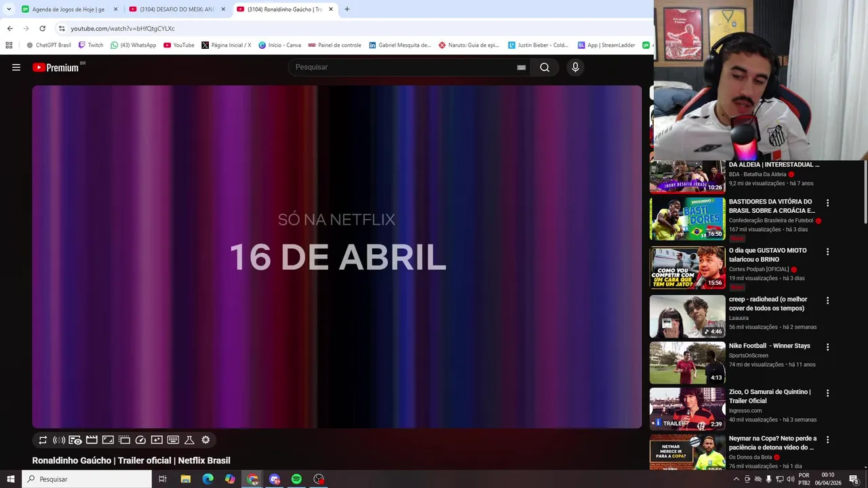Reload the page with the refresh icon

(42, 28)
